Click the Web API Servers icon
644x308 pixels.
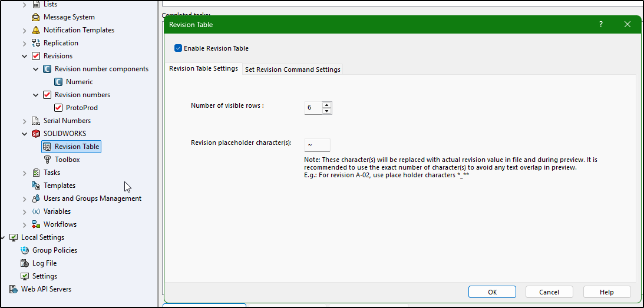[14, 289]
